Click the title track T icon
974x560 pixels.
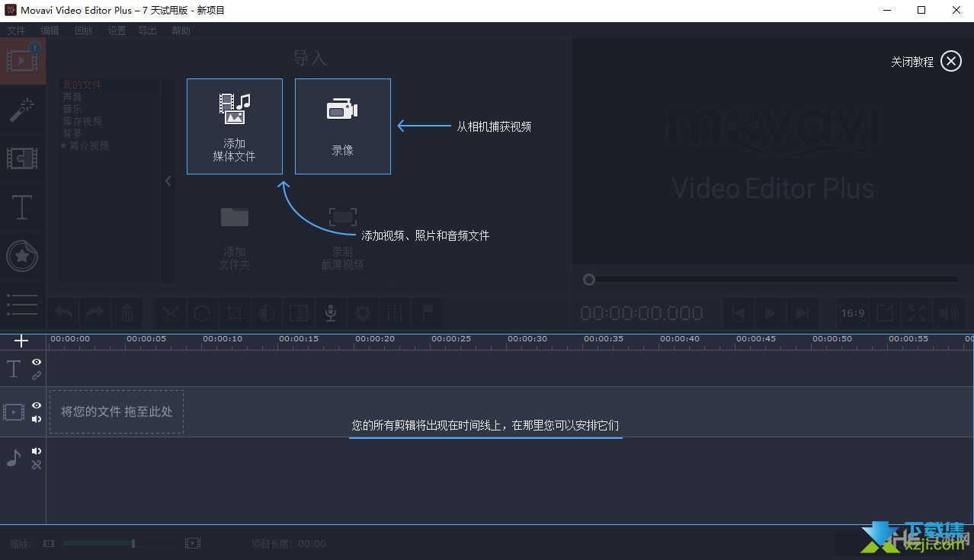14,370
